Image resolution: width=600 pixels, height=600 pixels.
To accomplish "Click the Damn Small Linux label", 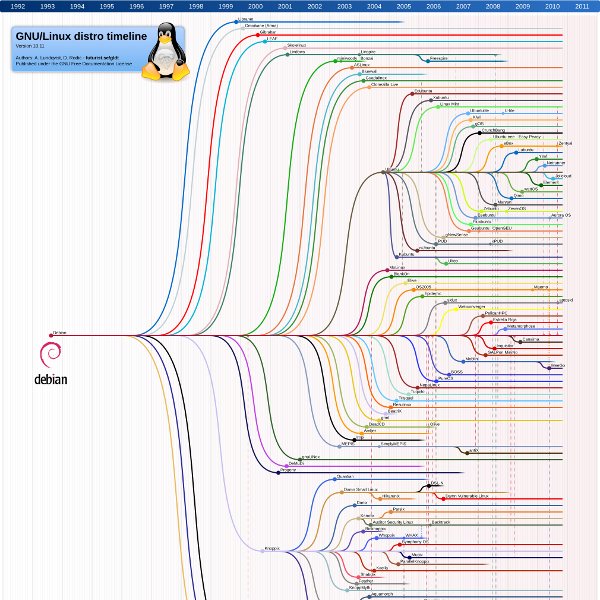I will [360, 489].
